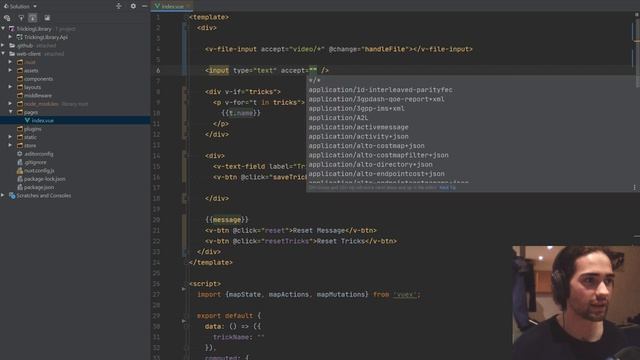Image resolution: width=640 pixels, height=360 pixels.
Task: Hide the Solution panel with the minus icon
Action: 144,6
